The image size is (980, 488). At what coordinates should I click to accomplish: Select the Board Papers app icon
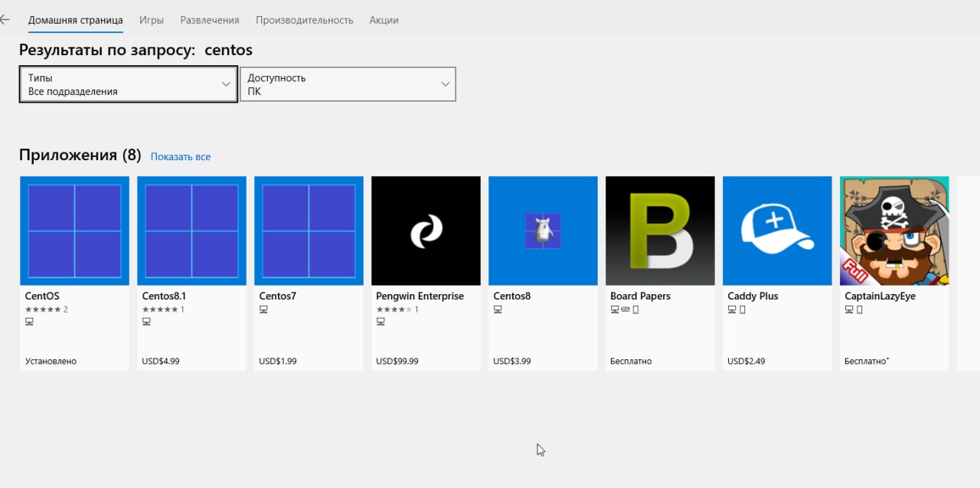point(660,231)
